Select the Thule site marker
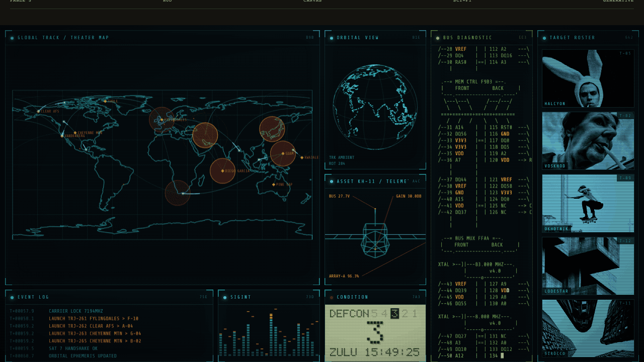Screen dimensions: 644x362 [x=105, y=101]
